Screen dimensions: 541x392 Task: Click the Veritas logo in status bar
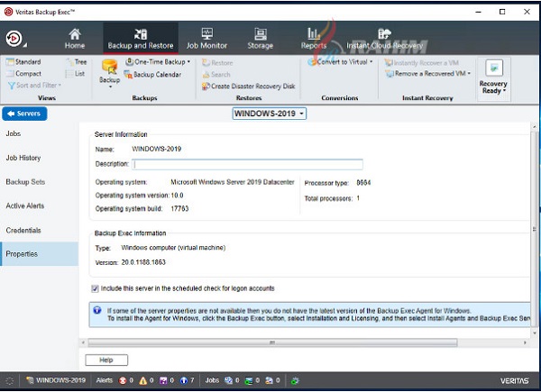pos(515,380)
